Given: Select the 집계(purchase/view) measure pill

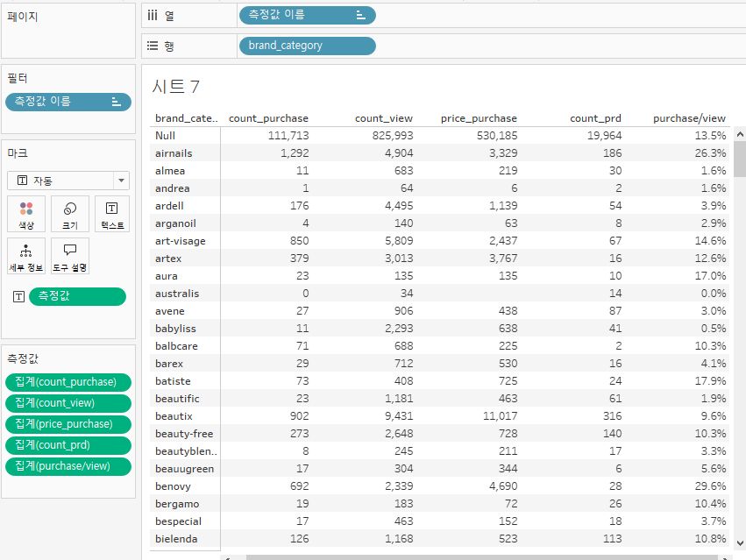Looking at the screenshot, I should point(68,466).
